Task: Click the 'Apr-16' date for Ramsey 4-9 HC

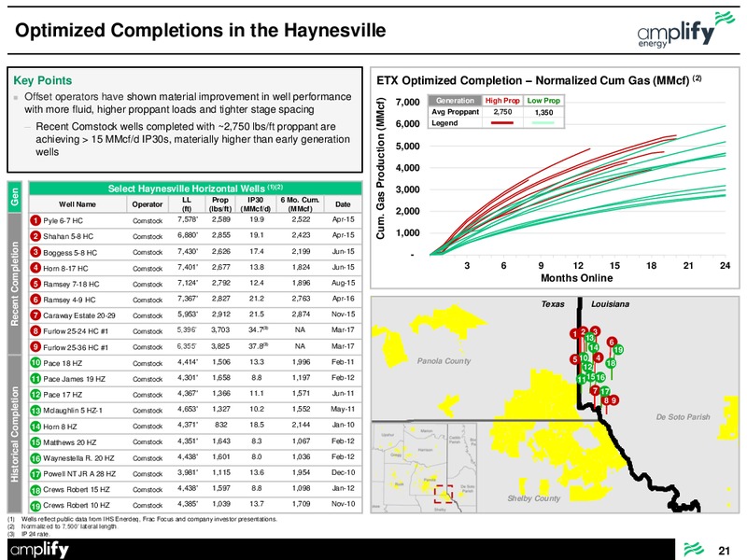Action: click(343, 299)
